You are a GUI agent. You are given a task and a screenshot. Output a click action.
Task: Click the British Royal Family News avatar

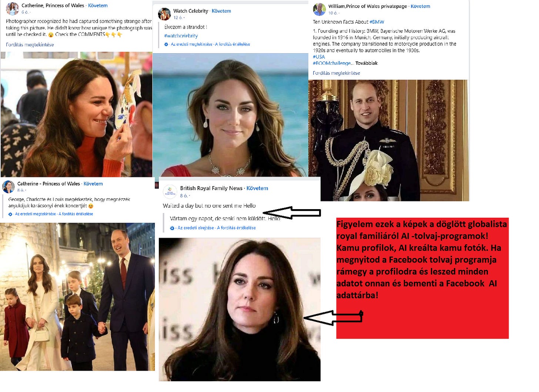170,191
